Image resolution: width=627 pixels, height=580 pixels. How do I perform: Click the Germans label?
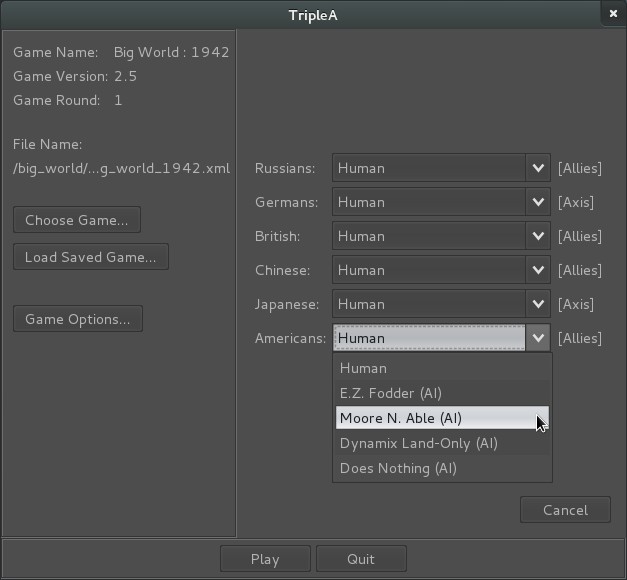[287, 202]
